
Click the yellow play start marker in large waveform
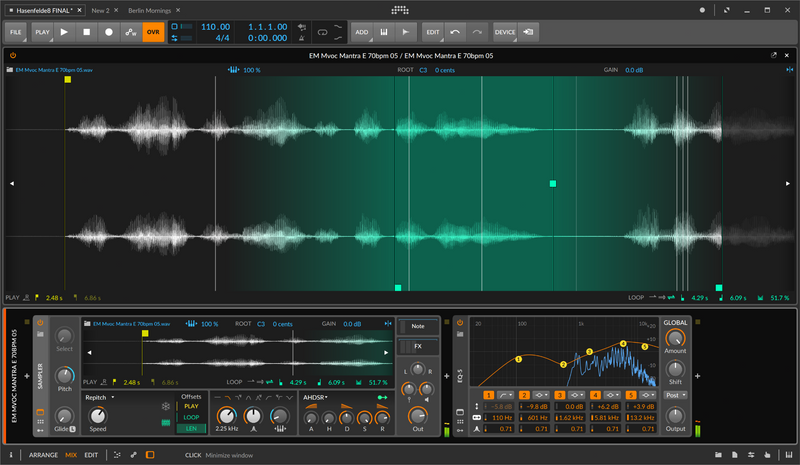point(68,80)
